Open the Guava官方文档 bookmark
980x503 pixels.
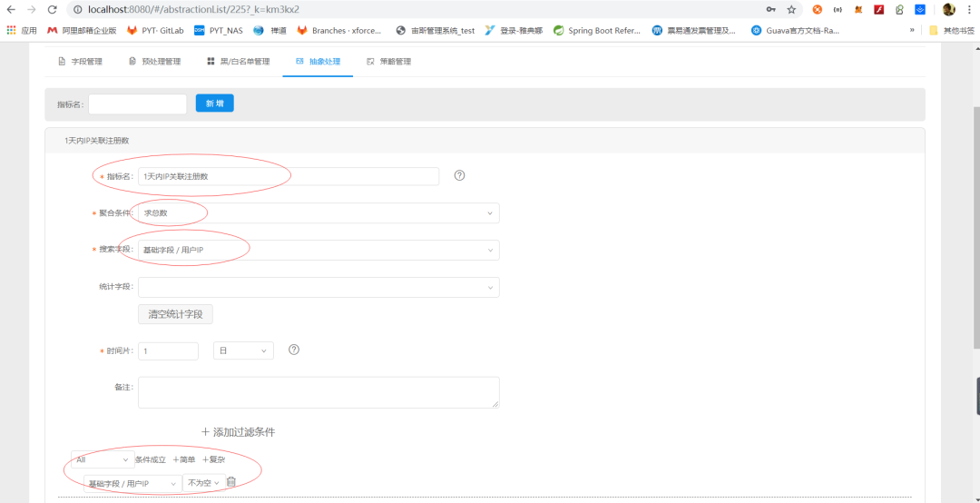pos(795,30)
